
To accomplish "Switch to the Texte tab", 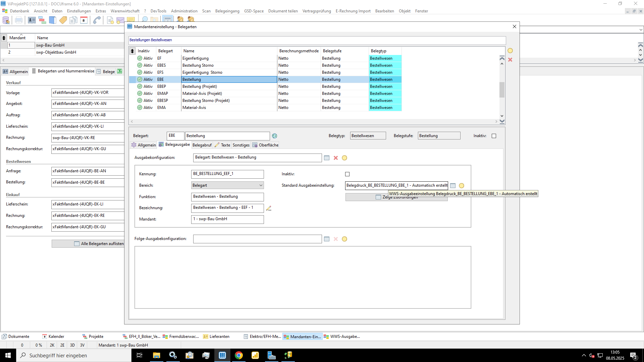I will point(223,145).
